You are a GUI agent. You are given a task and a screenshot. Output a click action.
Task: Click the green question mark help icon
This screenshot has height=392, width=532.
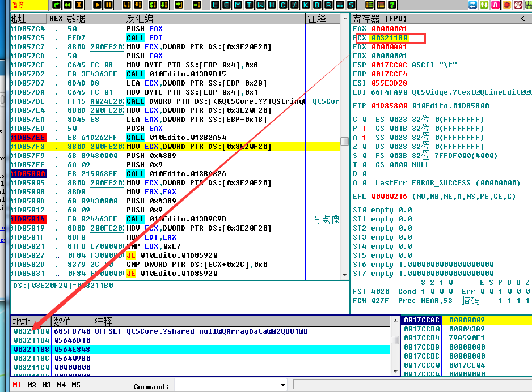point(392,5)
